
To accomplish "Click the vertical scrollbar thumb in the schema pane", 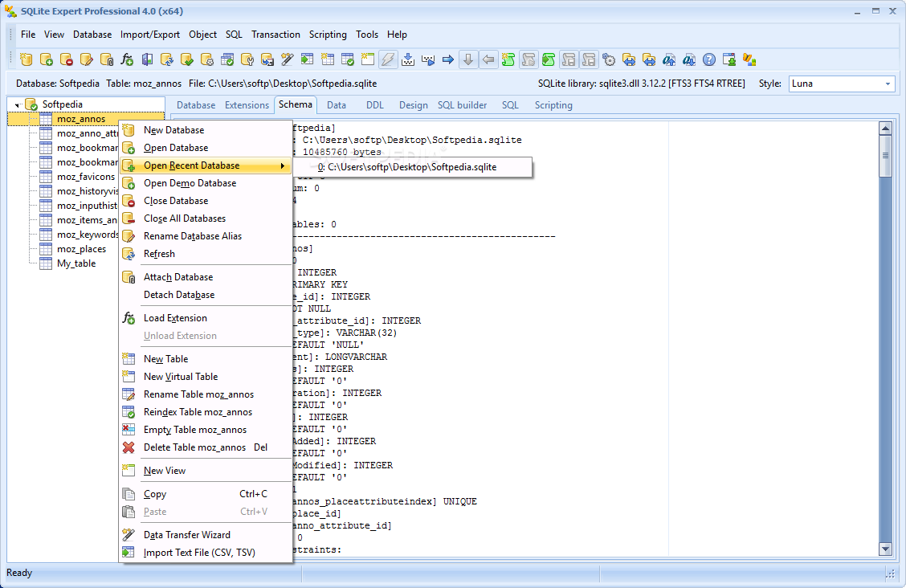I will [x=884, y=156].
